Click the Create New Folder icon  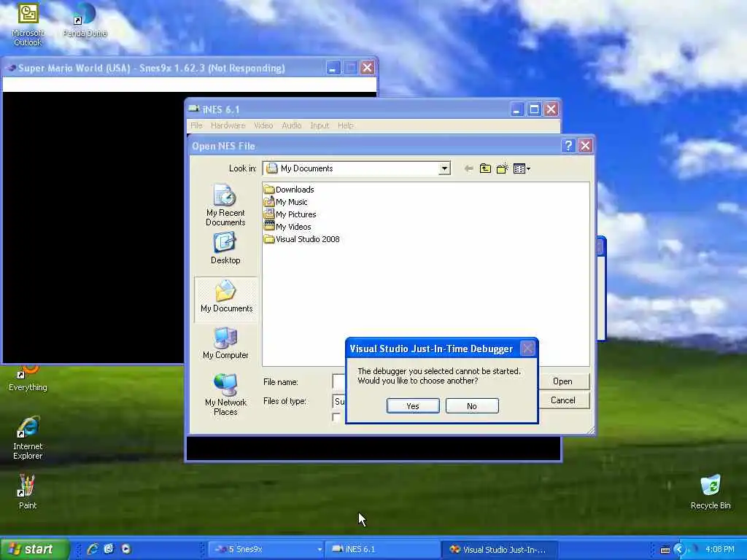tap(502, 168)
